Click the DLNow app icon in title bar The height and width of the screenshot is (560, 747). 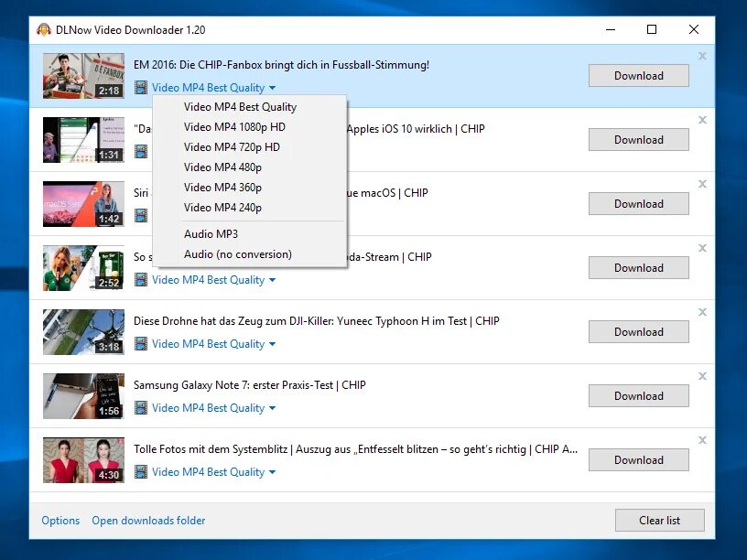coord(44,29)
